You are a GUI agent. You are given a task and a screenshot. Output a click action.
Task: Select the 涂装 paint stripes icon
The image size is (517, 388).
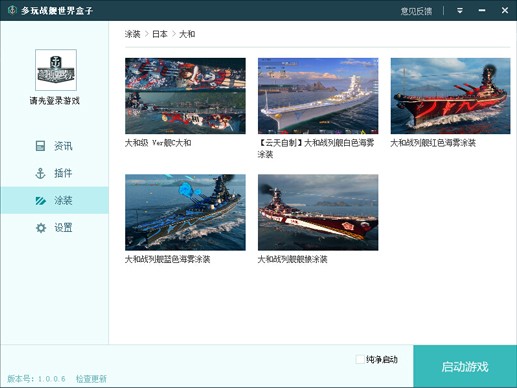pos(41,200)
